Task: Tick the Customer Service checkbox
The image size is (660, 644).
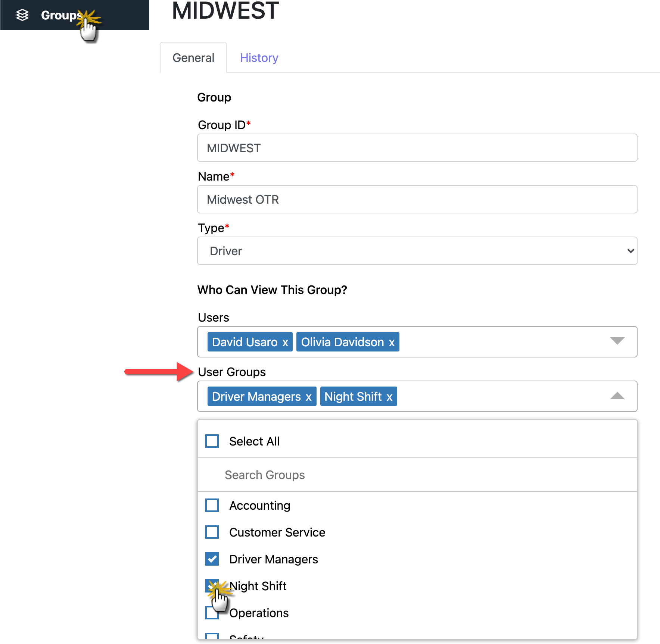Action: [212, 532]
